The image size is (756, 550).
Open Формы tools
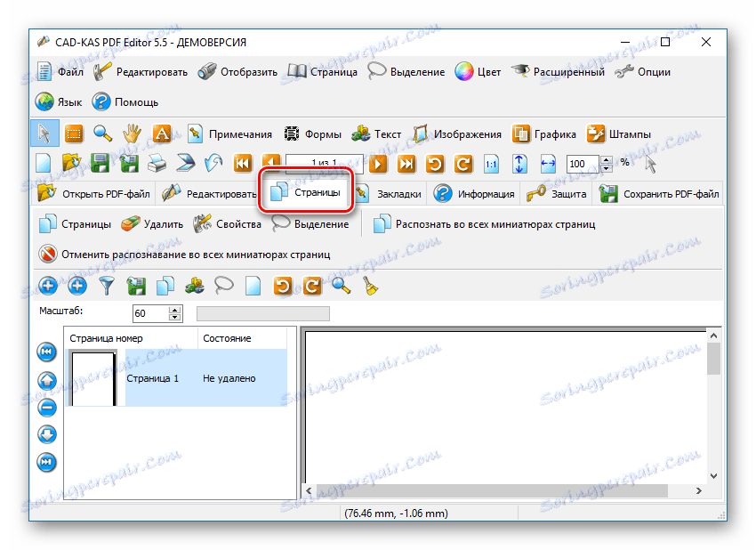pos(312,134)
